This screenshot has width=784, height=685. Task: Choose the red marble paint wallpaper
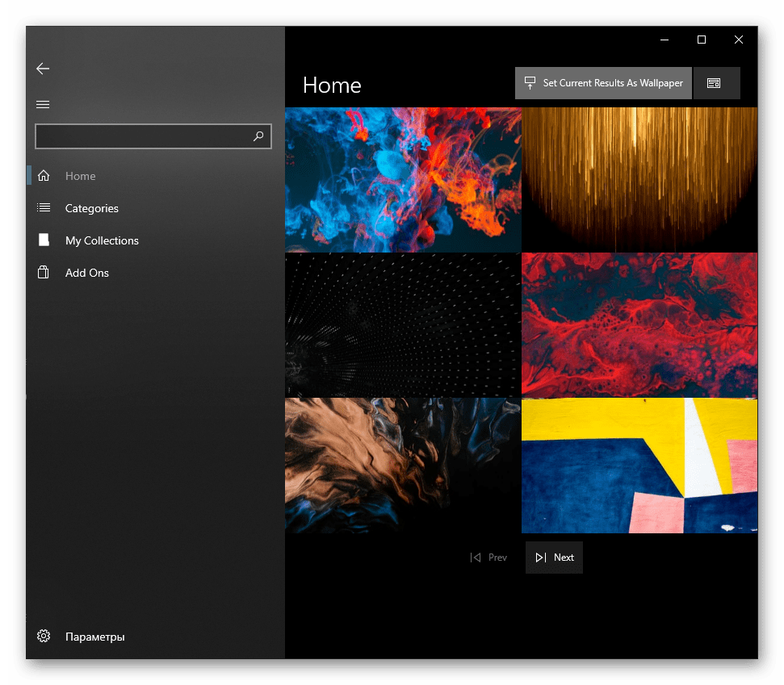pos(639,325)
